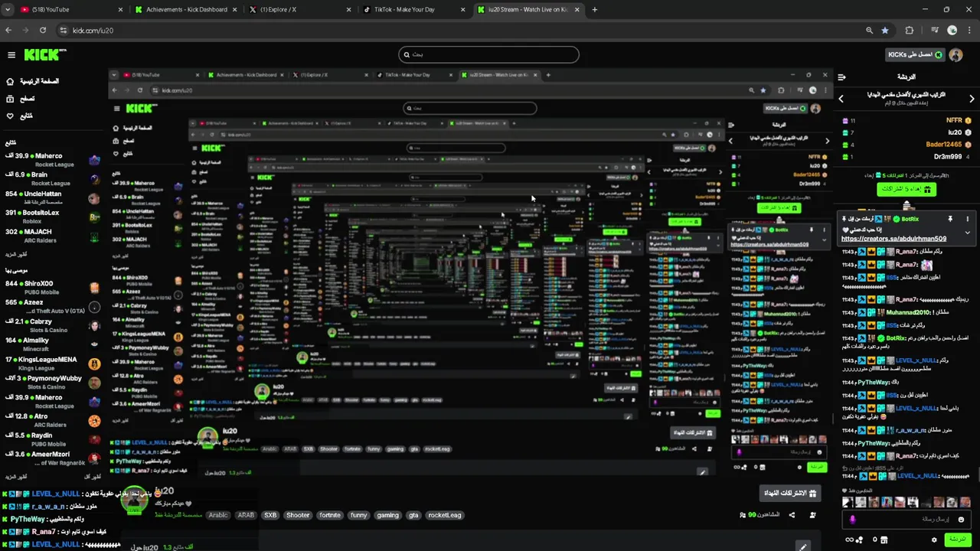Viewport: 980px width, 551px height.
Task: Click the KICK logo
Action: point(45,55)
